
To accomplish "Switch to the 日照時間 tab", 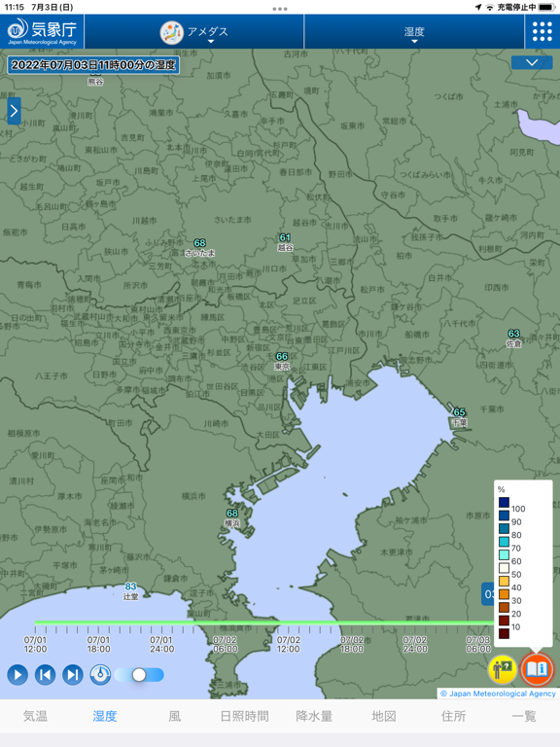I will [244, 716].
